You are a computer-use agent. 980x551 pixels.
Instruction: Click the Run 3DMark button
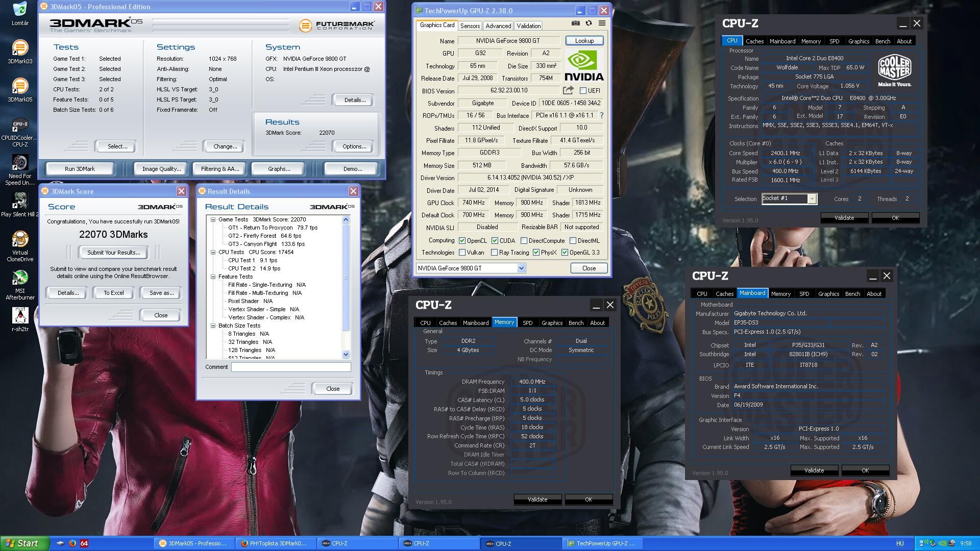click(80, 169)
